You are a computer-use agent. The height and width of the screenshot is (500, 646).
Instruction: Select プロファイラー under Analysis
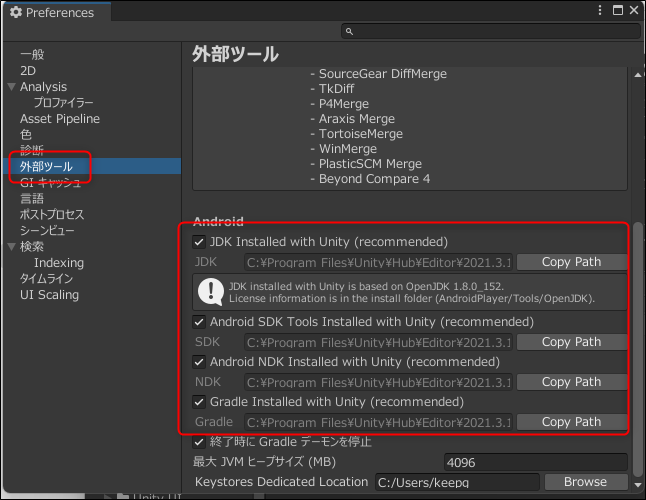[x=63, y=103]
